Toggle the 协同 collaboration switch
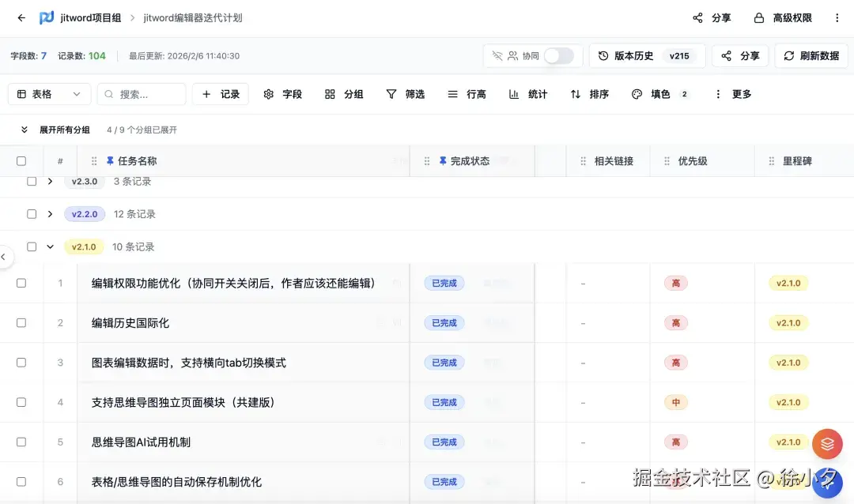Viewport: 854px width, 504px height. pos(558,55)
